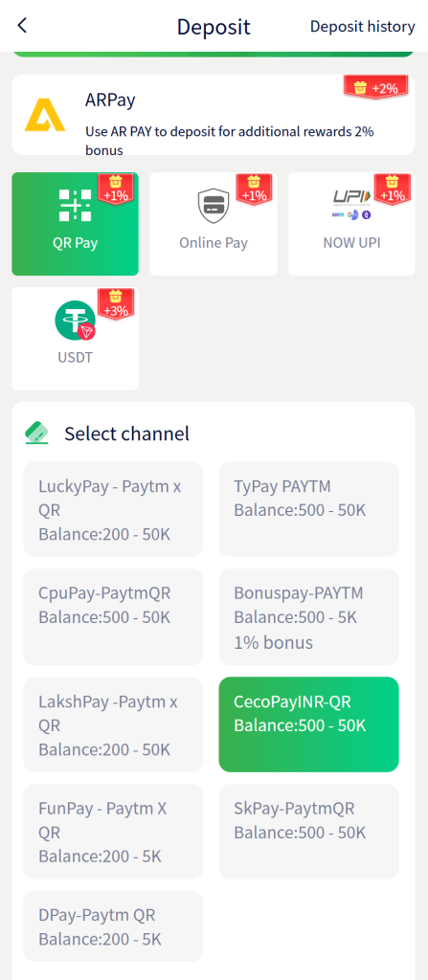Click the highlighted CecoPayINR-QR channel

[308, 724]
